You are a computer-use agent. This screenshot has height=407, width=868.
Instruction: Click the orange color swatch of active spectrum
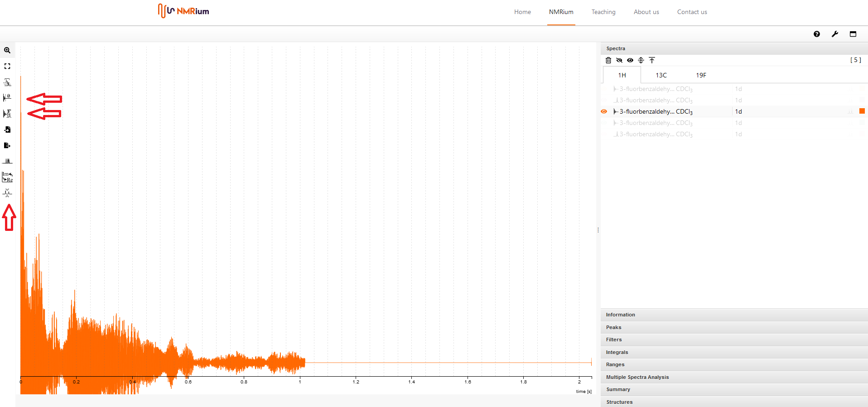[x=862, y=111]
